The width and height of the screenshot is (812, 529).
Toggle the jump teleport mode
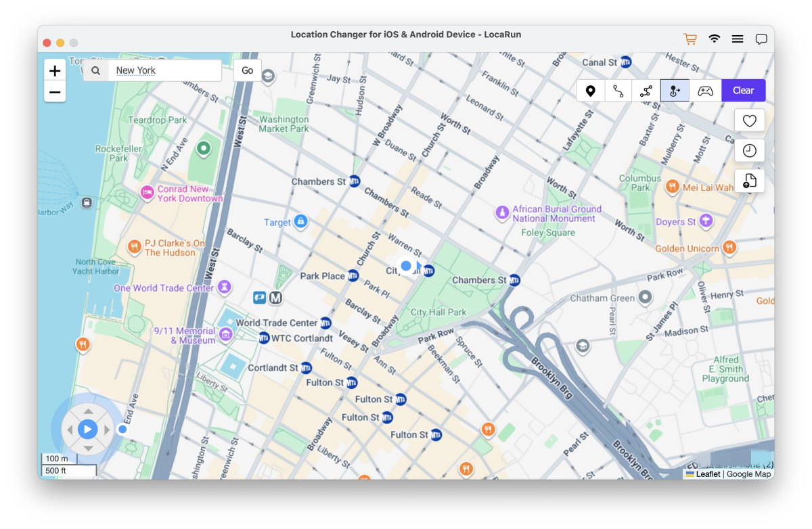[x=675, y=91]
